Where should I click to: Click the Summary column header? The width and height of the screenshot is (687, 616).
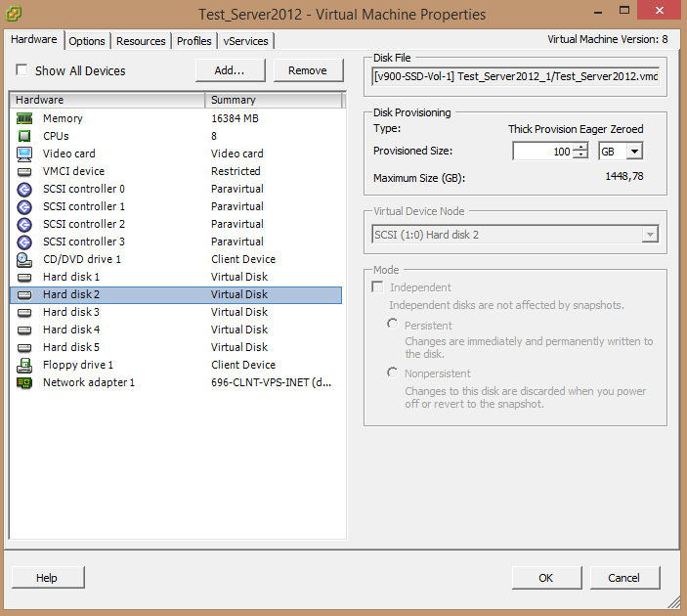click(274, 100)
